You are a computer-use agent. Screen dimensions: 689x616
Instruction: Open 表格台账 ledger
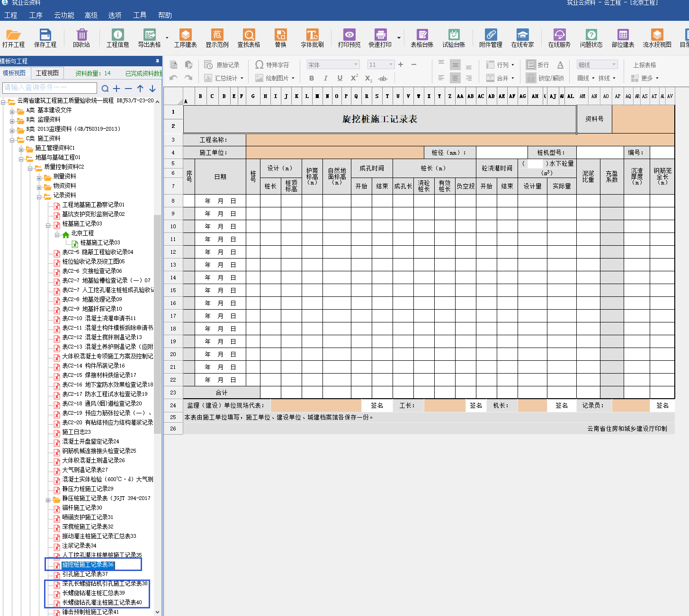tap(422, 38)
